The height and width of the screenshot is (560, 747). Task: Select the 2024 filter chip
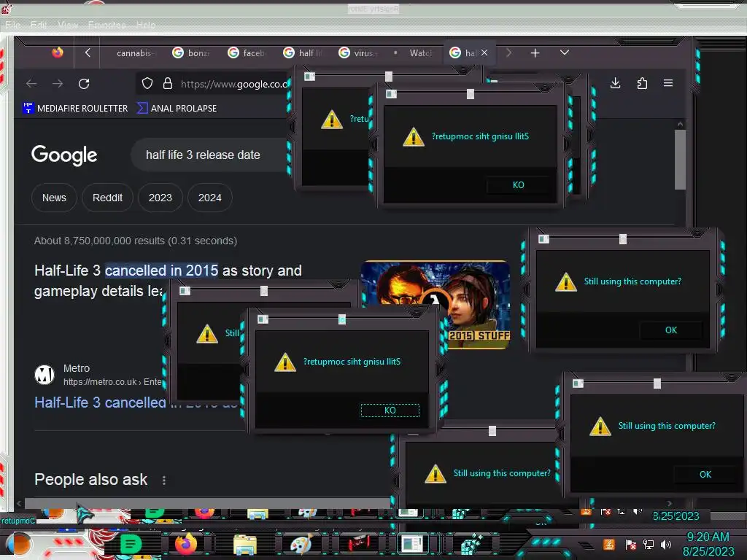click(x=209, y=198)
